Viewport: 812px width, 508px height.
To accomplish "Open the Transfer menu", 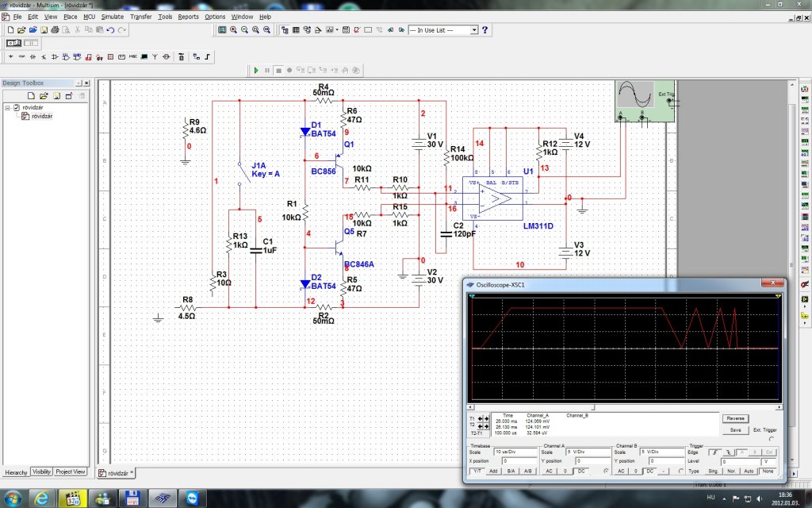I will (x=141, y=17).
